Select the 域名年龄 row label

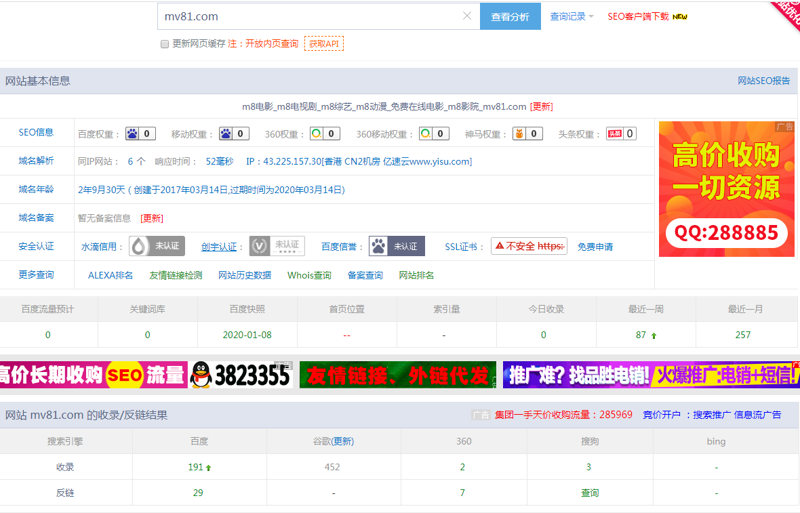36,189
